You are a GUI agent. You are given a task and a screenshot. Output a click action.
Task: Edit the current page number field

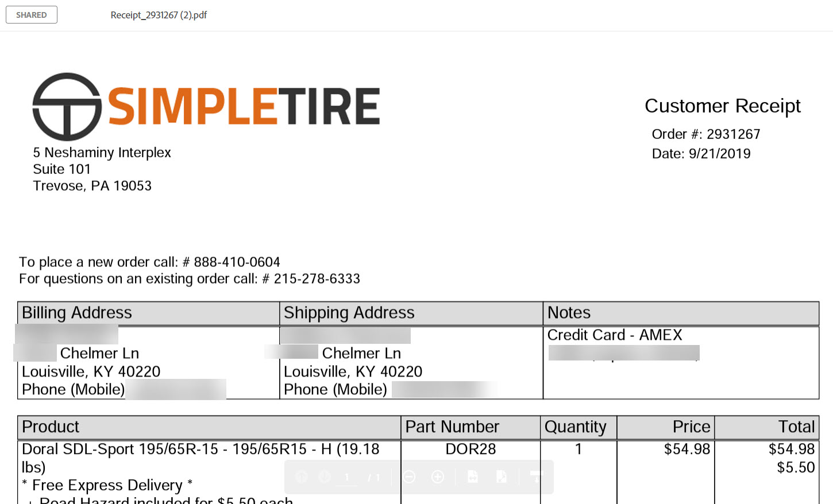346,477
